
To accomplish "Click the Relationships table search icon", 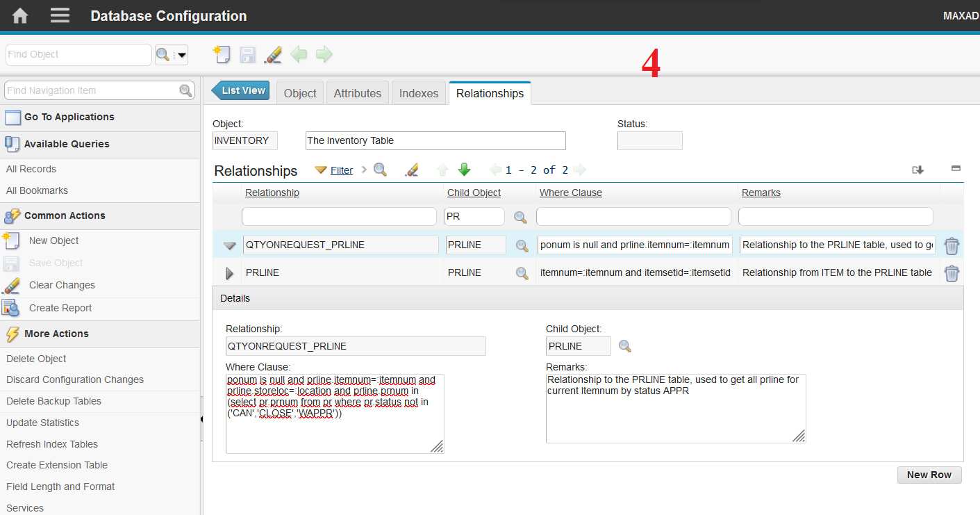I will pyautogui.click(x=380, y=170).
